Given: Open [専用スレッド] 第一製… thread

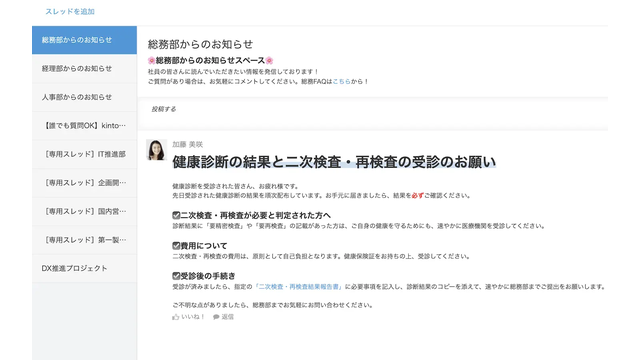Looking at the screenshot, I should coord(84,240).
